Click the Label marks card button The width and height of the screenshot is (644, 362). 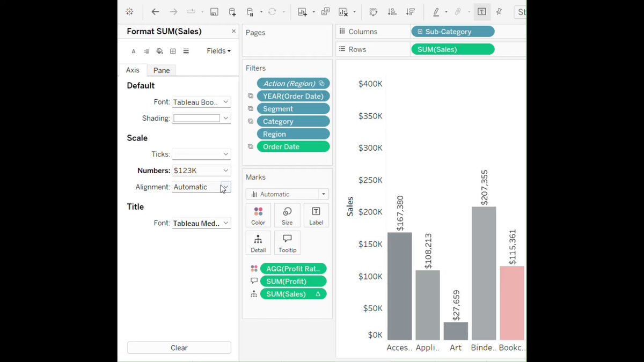tap(316, 215)
